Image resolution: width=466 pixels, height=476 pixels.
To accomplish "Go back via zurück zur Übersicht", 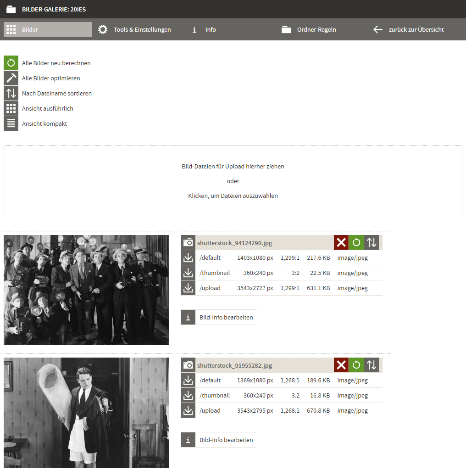I will tap(409, 29).
